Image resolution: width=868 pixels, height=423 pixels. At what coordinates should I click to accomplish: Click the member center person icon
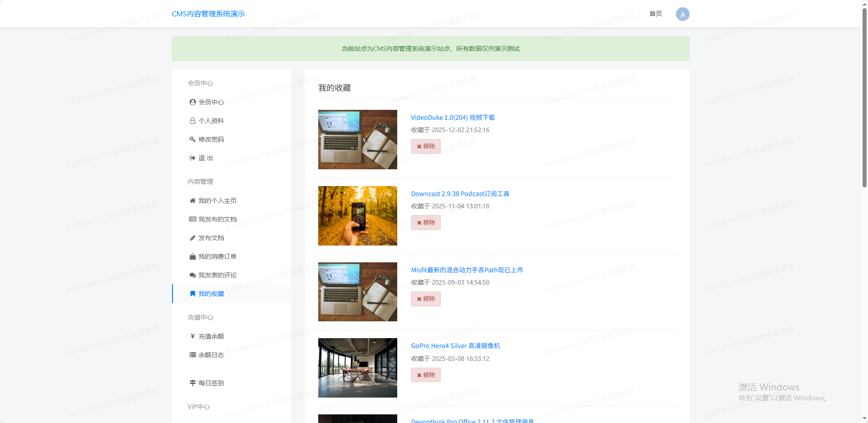tap(192, 102)
